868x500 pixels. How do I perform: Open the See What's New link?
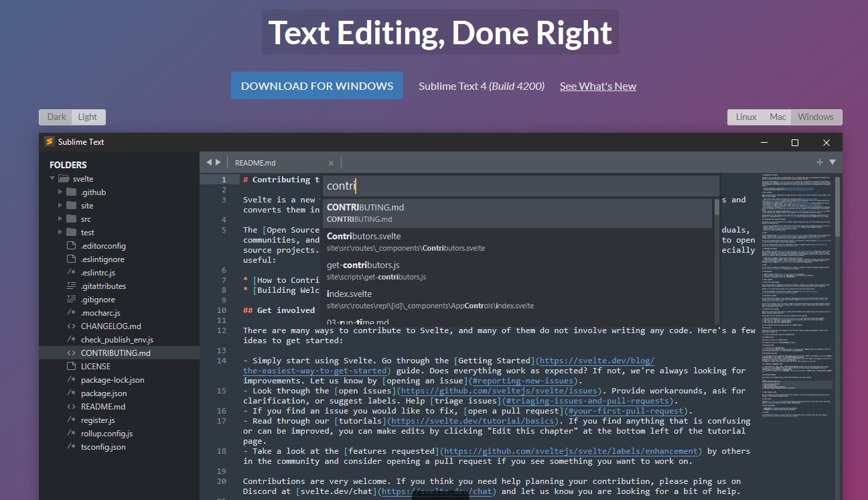click(598, 86)
